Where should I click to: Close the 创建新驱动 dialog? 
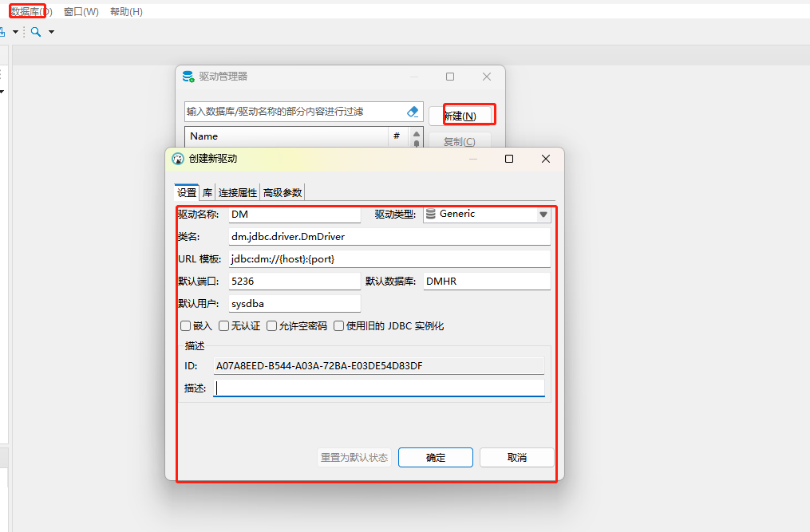[546, 159]
